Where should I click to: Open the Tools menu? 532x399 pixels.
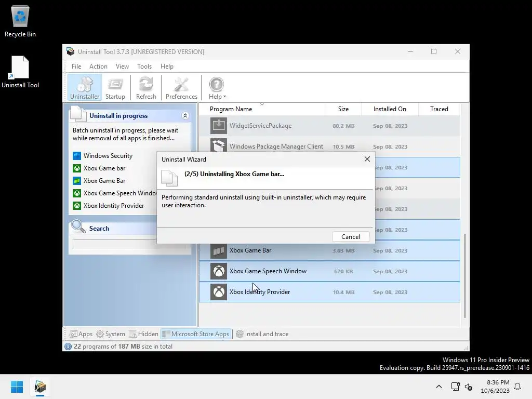pos(144,66)
